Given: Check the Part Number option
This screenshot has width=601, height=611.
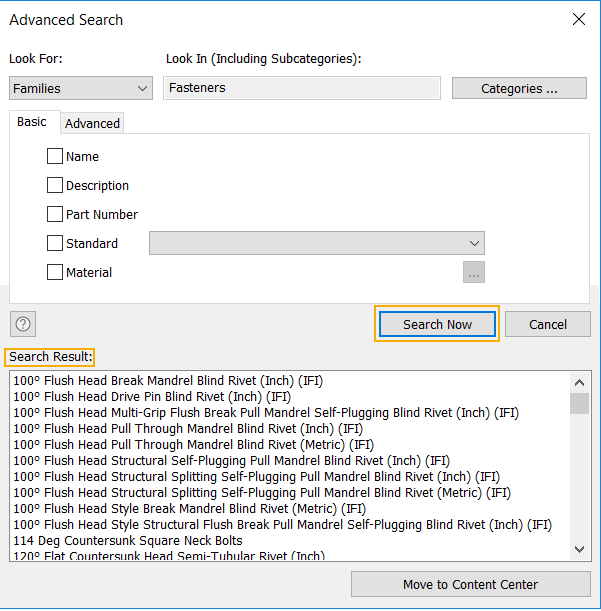Looking at the screenshot, I should coord(55,214).
